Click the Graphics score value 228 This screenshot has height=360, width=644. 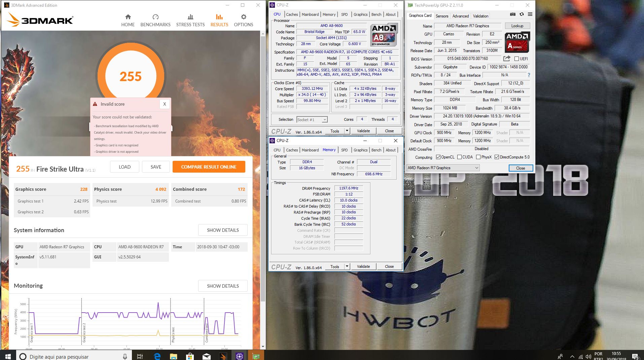84,189
